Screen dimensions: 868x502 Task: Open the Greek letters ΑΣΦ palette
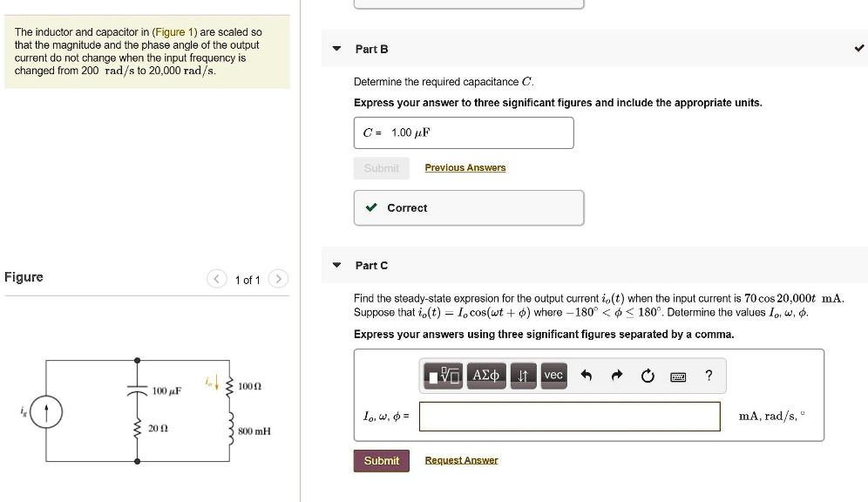click(485, 376)
